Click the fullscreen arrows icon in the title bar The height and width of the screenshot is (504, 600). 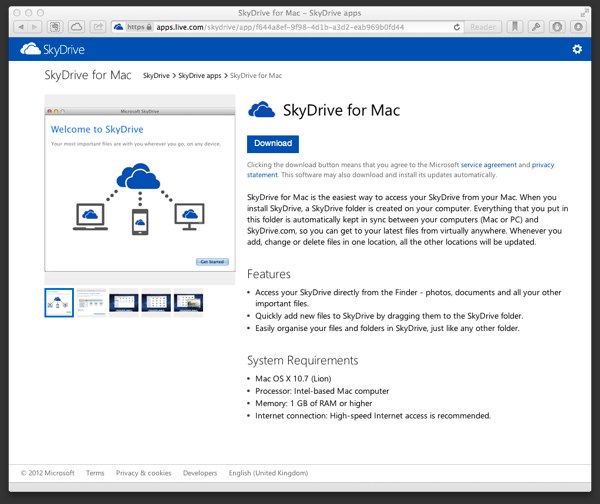584,13
